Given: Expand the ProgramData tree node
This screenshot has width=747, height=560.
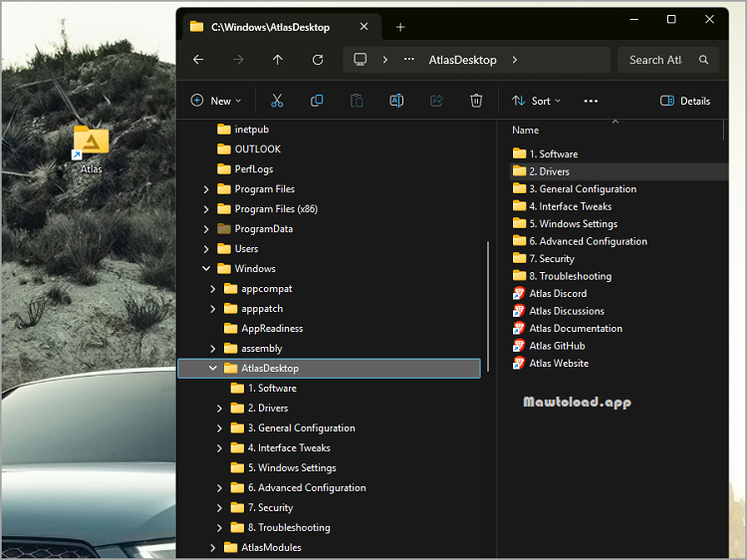Looking at the screenshot, I should (206, 229).
